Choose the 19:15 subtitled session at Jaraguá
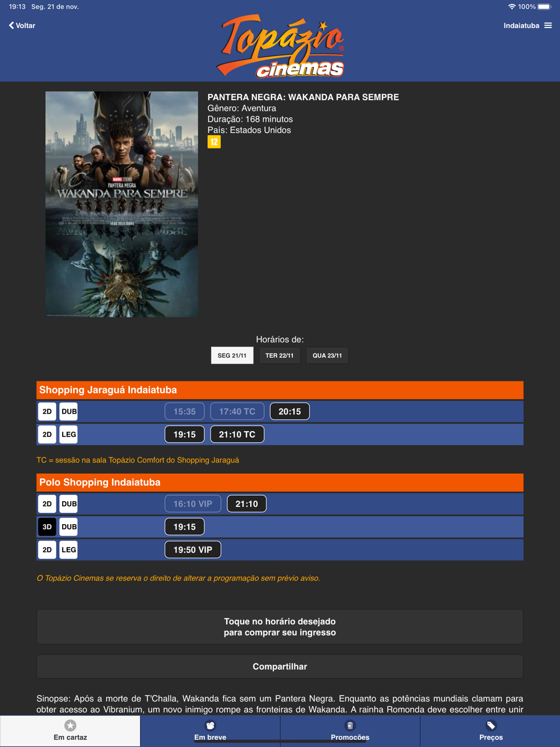Image resolution: width=560 pixels, height=747 pixels. [184, 435]
